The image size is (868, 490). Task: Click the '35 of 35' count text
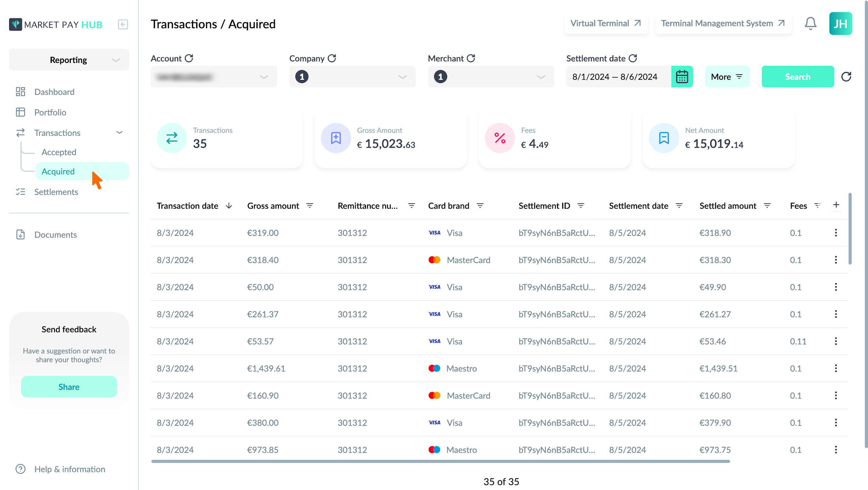pyautogui.click(x=501, y=482)
